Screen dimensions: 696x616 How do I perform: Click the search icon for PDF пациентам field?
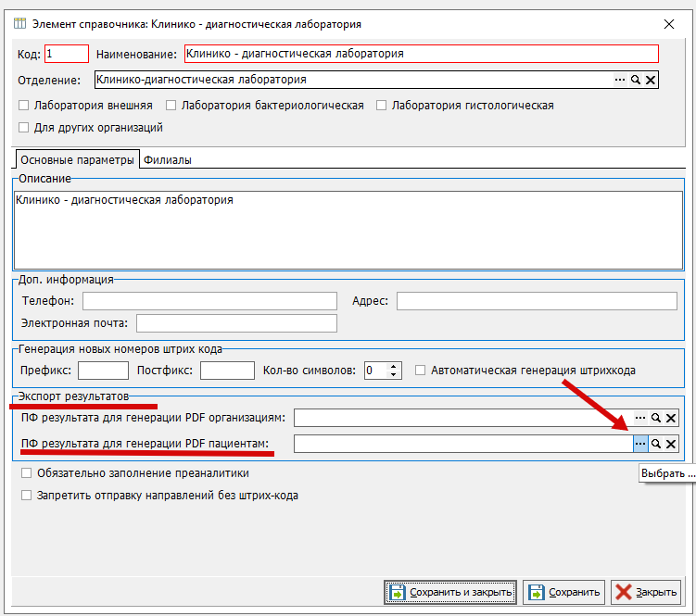coord(656,445)
